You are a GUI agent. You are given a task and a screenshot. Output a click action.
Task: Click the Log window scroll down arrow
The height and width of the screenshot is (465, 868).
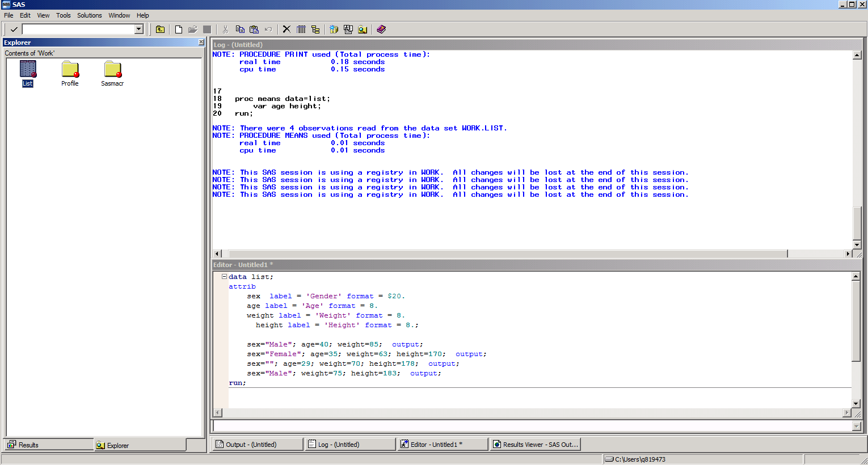tap(857, 245)
